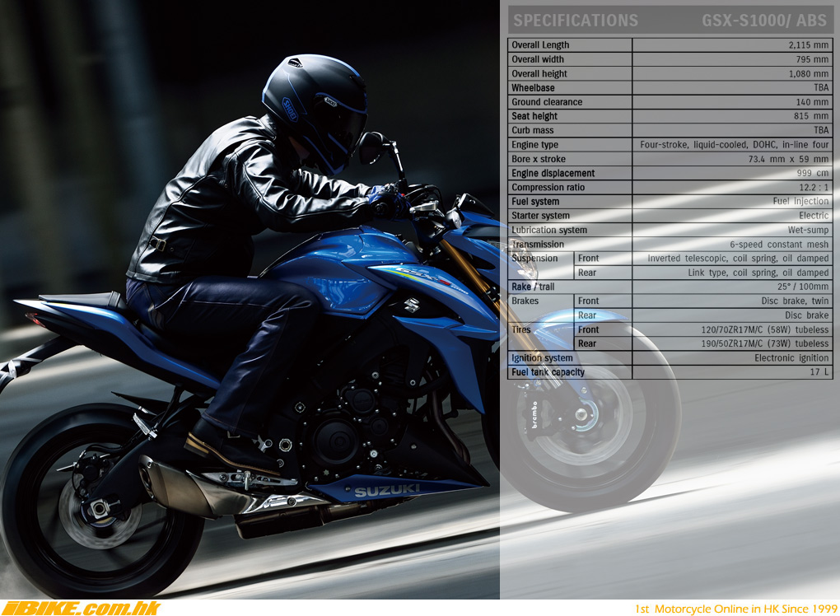This screenshot has width=840, height=616.
Task: Click the 815 mm value
Action: [x=811, y=116]
